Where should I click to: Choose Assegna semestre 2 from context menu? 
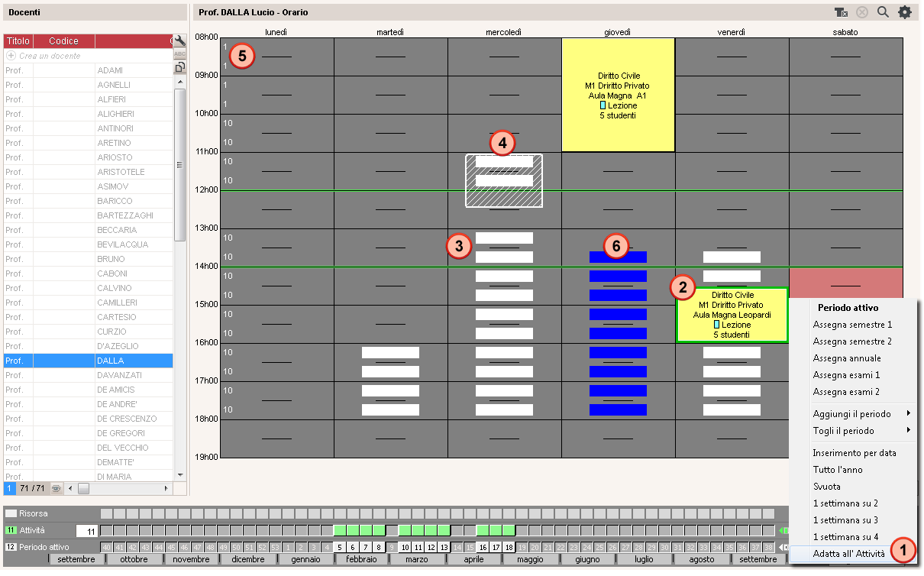[852, 341]
